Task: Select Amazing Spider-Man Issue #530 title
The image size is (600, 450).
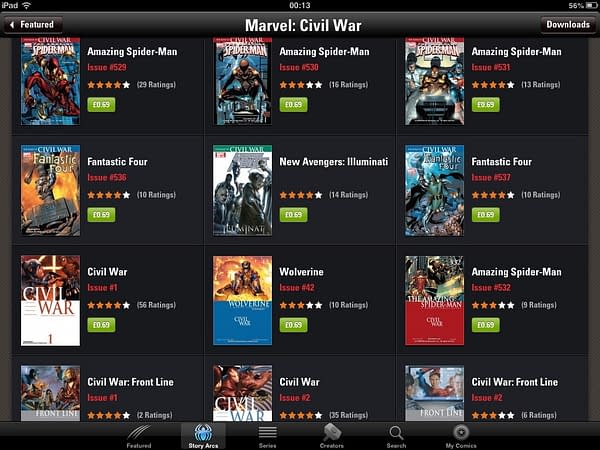Action: click(324, 52)
